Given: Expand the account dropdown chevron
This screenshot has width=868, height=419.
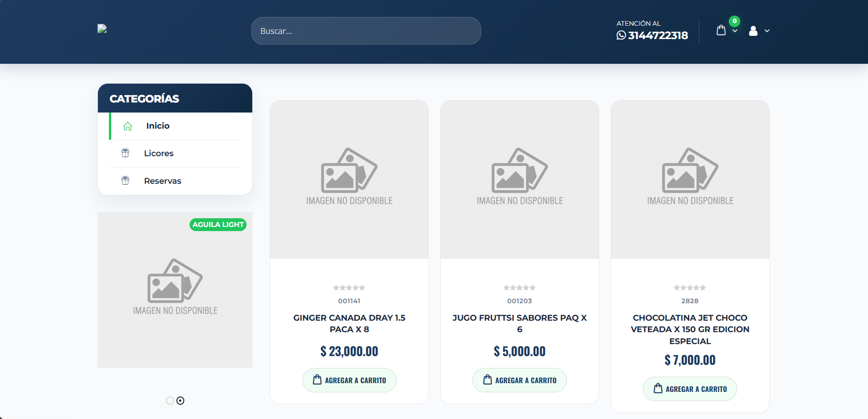Looking at the screenshot, I should coord(766,31).
